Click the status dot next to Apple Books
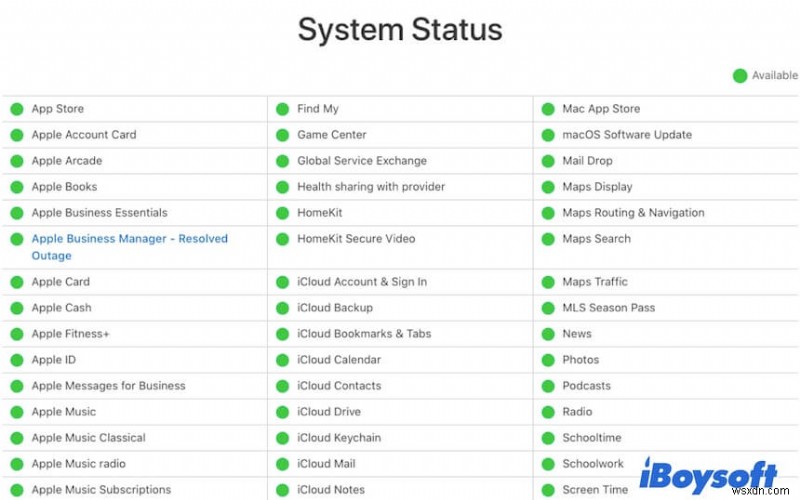Viewport: 800px width, 500px height. [x=17, y=187]
